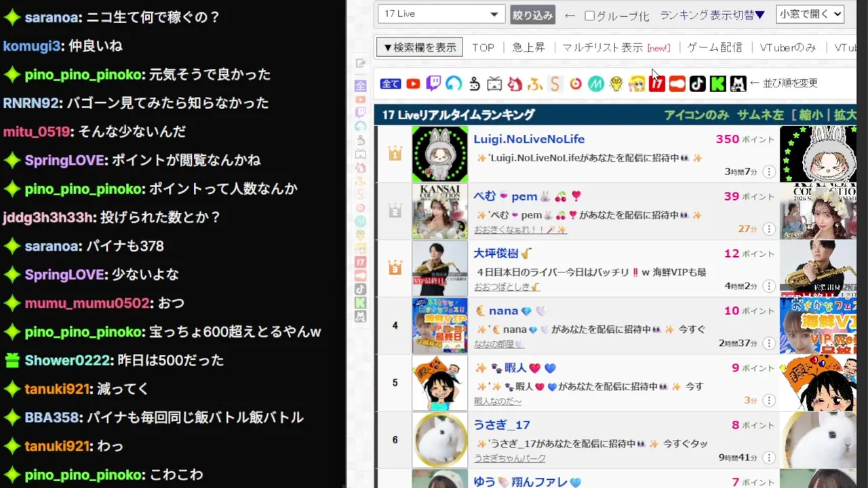Open Luigi.NoLiveNoLife streamer link
The image size is (868, 488).
(x=529, y=139)
